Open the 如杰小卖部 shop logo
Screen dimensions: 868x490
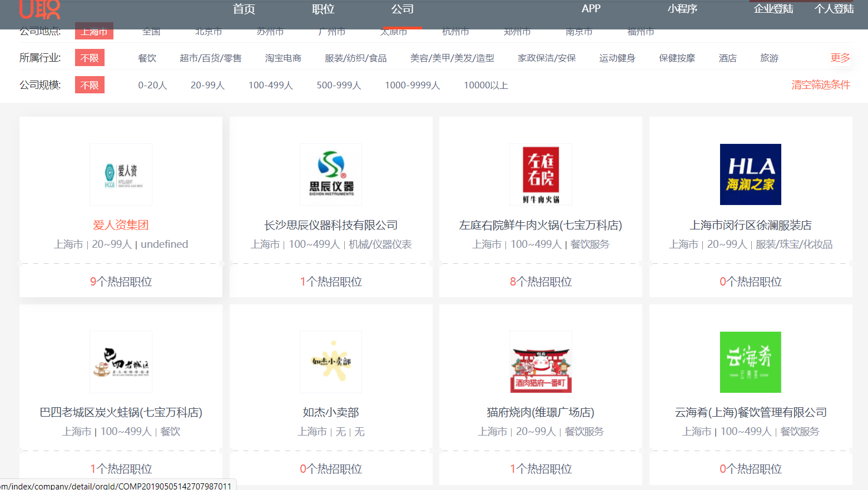tap(331, 362)
